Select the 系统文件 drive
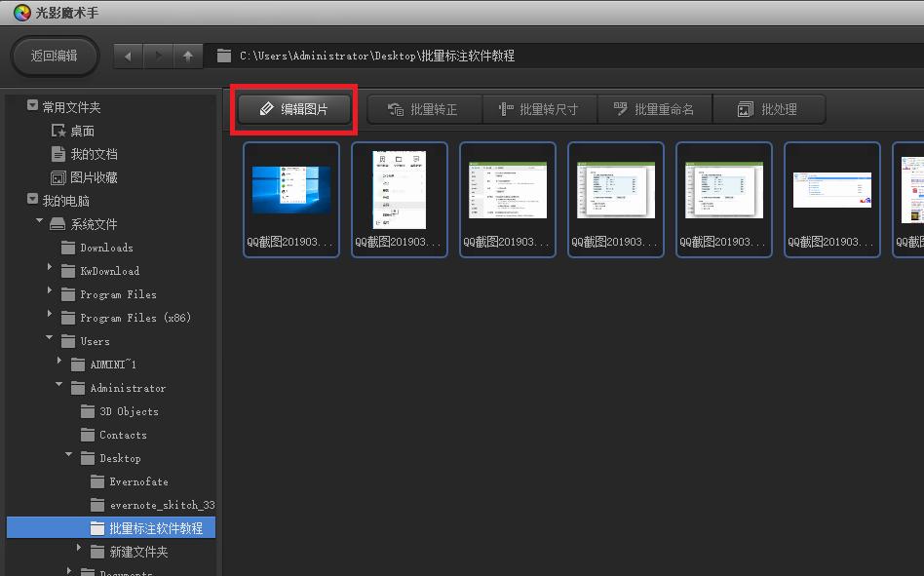924x576 pixels. pyautogui.click(x=83, y=224)
